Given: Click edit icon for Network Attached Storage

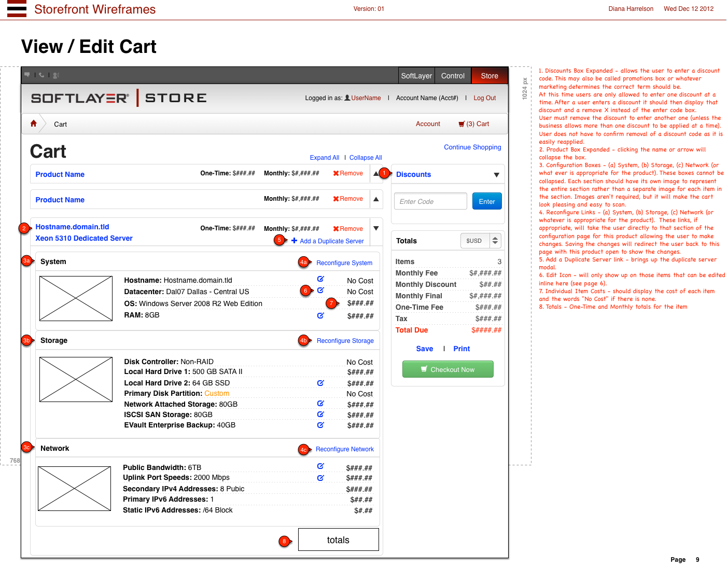Looking at the screenshot, I should click(x=320, y=404).
